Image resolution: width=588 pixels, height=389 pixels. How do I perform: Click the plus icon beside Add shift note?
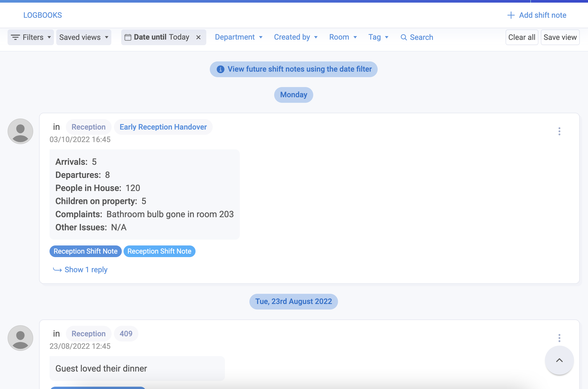511,15
